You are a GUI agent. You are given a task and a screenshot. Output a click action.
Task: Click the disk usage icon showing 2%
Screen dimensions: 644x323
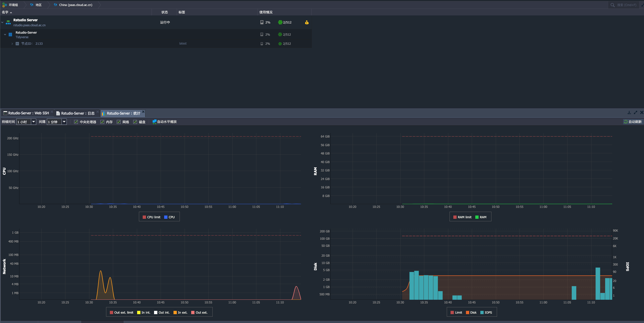coord(262,22)
